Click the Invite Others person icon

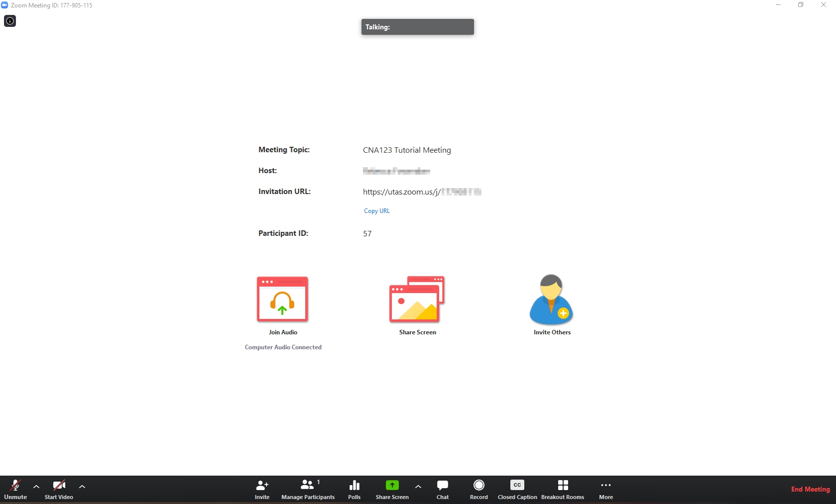click(552, 299)
